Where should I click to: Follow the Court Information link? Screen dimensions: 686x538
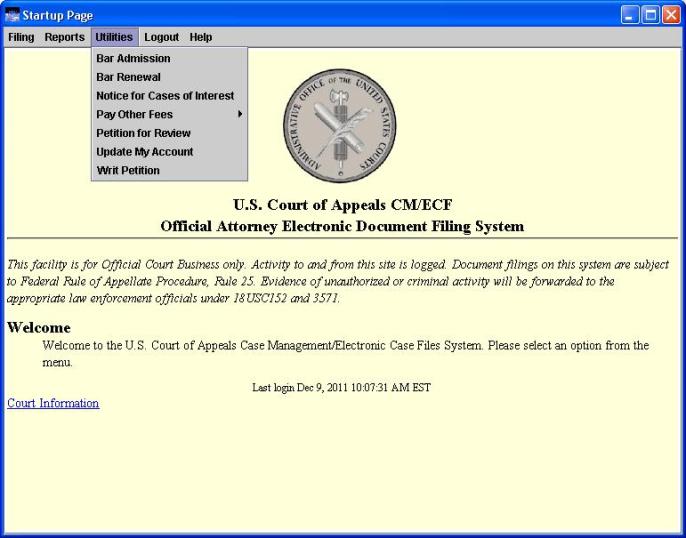[x=53, y=403]
